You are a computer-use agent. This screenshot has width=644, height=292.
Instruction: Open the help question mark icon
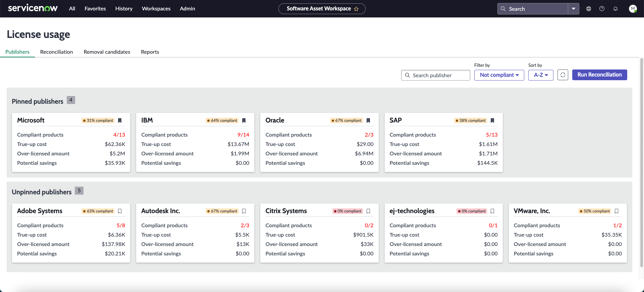[x=602, y=9]
